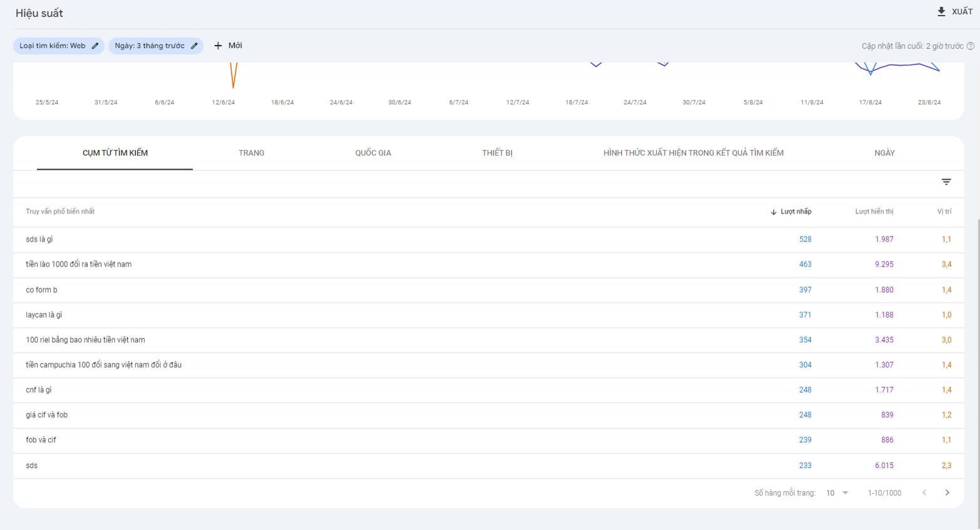The height and width of the screenshot is (530, 980).
Task: Click the 397 clicks value
Action: [805, 290]
